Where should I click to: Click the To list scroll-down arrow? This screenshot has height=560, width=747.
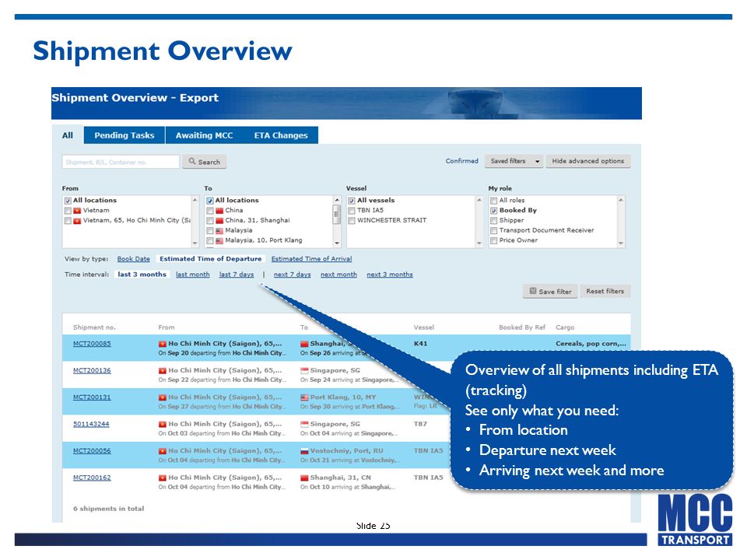[x=337, y=243]
